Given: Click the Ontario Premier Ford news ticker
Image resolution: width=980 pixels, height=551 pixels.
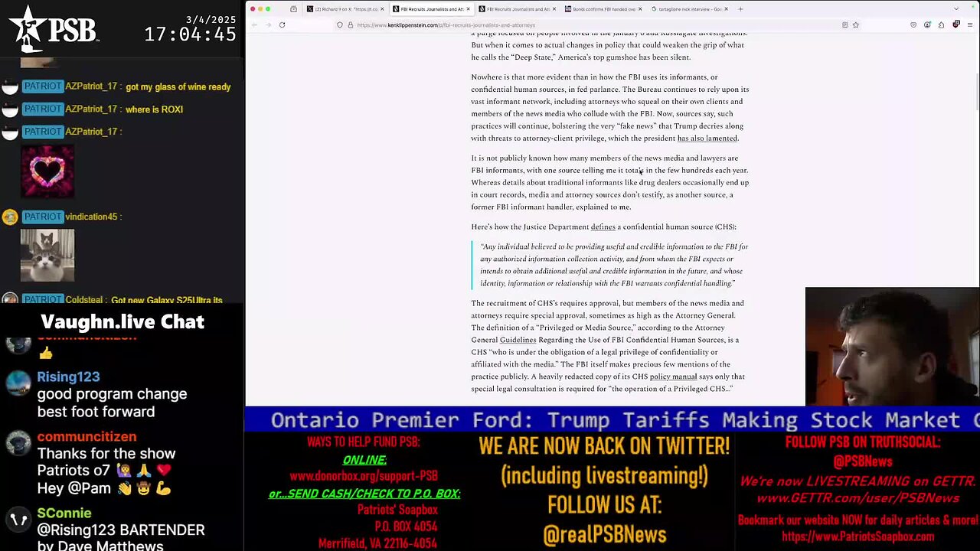Looking at the screenshot, I should point(612,419).
